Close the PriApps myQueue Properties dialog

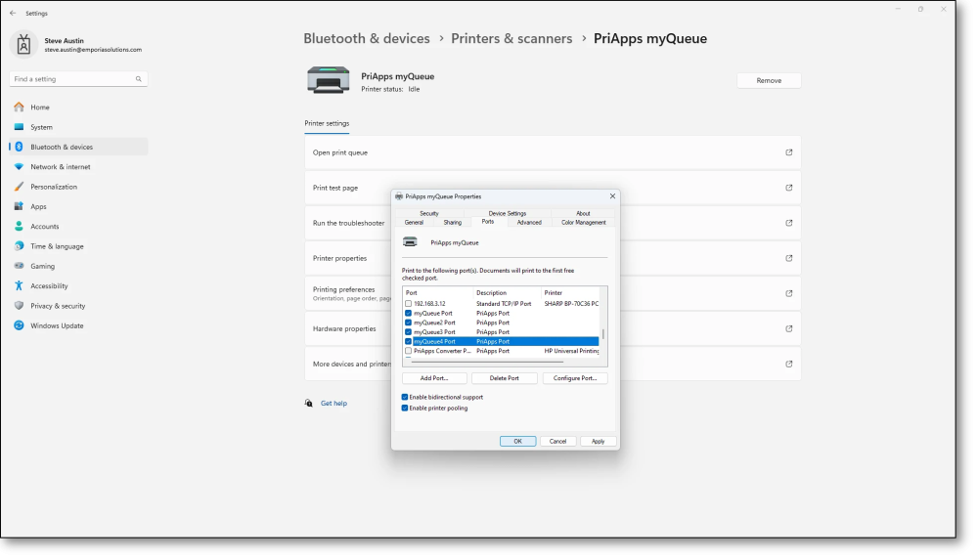click(612, 196)
